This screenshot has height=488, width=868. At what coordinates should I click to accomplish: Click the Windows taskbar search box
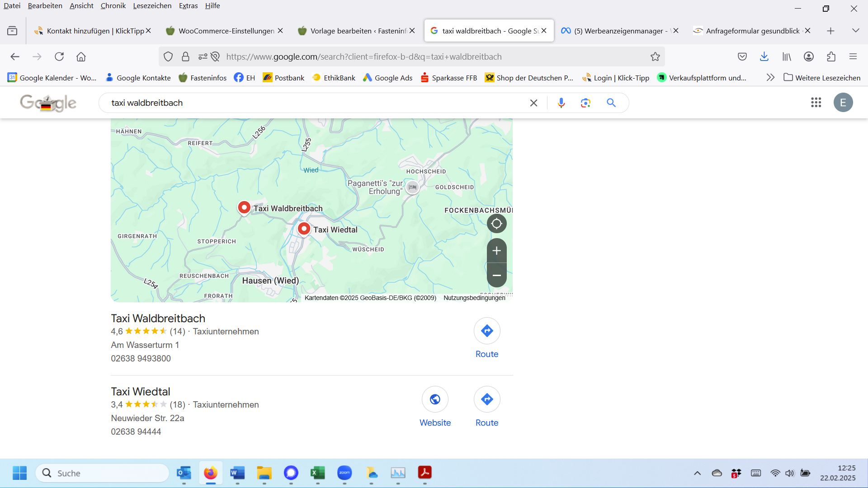[x=102, y=473]
